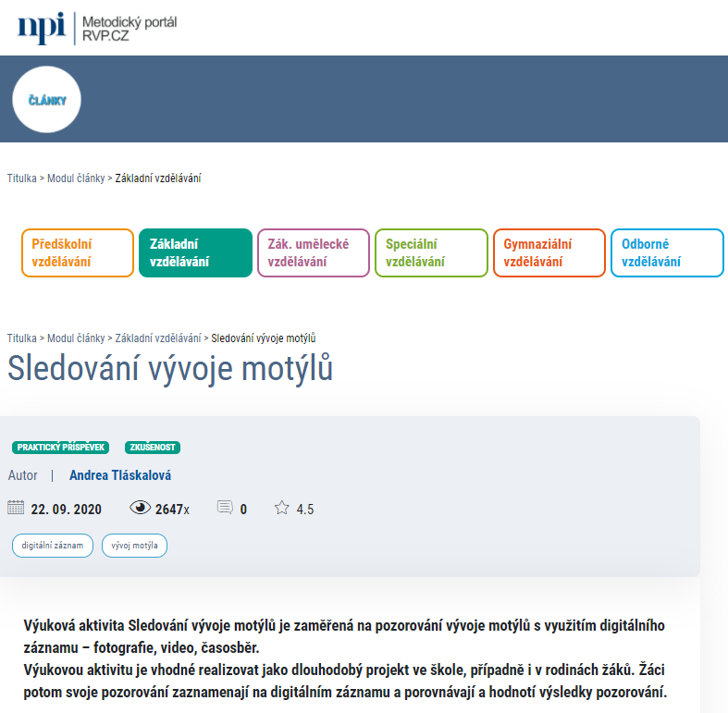
Task: Click Modul články in lower breadcrumb
Action: coord(76,338)
